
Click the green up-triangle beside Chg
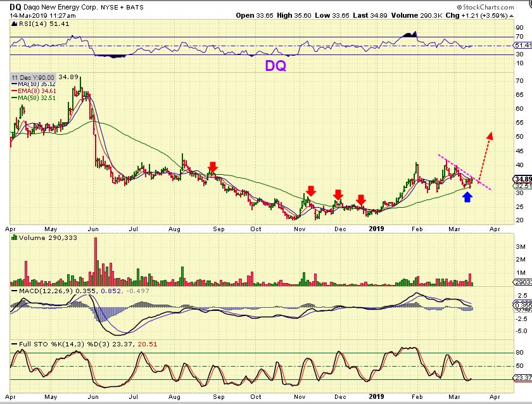click(511, 16)
